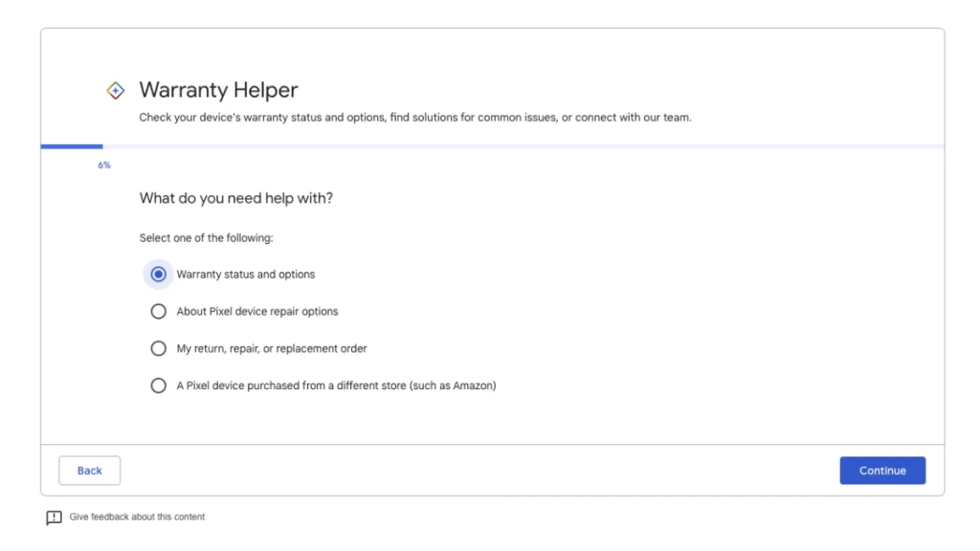Click the warranty description subtitle text
Screen dimensions: 980x551
click(415, 118)
